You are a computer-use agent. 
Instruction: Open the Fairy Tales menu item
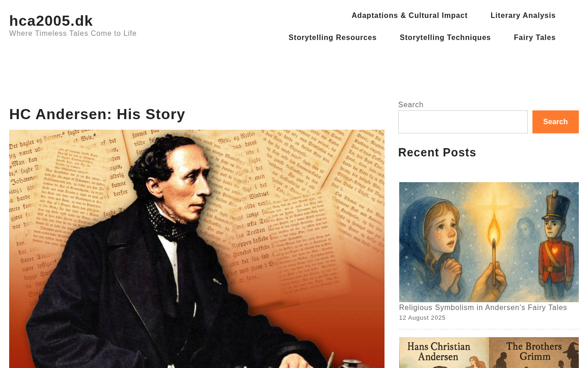tap(535, 38)
